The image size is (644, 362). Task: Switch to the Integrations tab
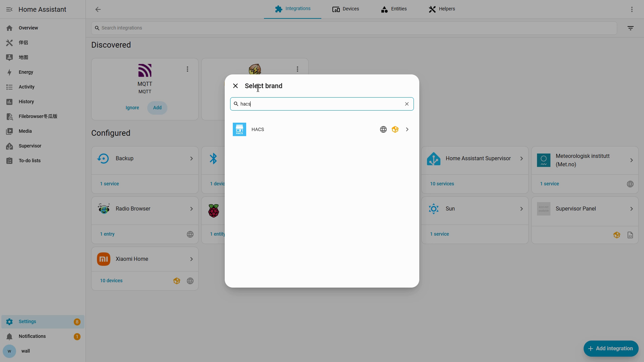[292, 9]
